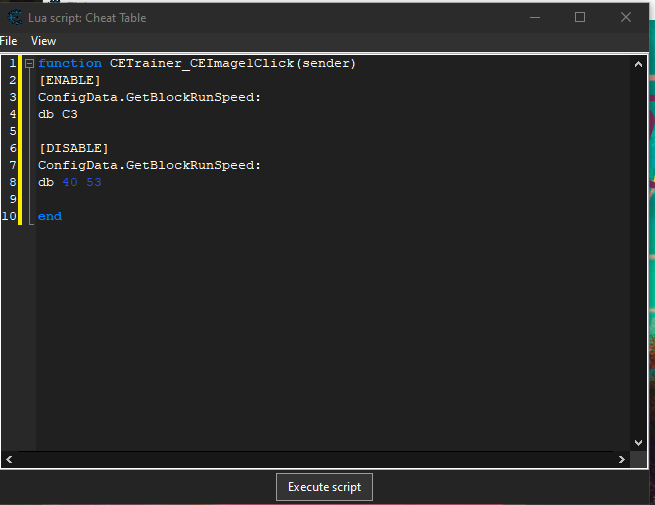
Task: Click the horizontal scrollbar left arrow
Action: point(10,459)
